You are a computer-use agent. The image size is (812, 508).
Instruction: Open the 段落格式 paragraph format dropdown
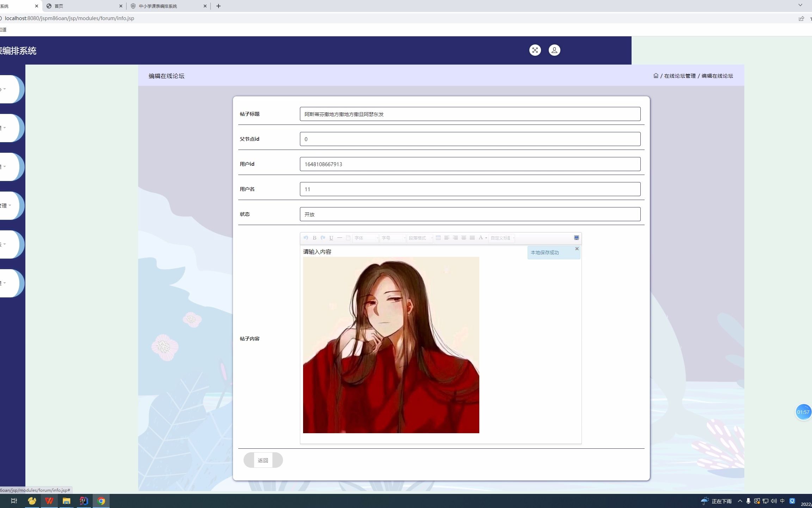click(x=420, y=238)
